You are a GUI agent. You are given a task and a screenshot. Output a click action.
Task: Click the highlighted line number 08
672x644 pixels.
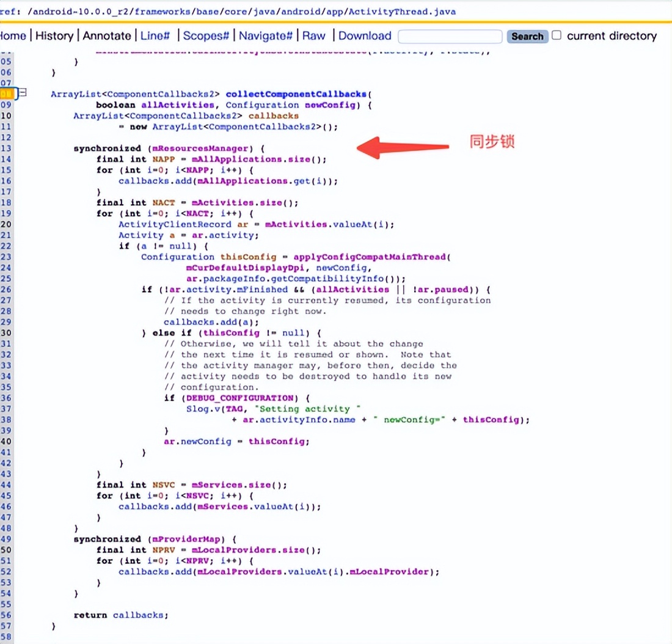(6, 93)
